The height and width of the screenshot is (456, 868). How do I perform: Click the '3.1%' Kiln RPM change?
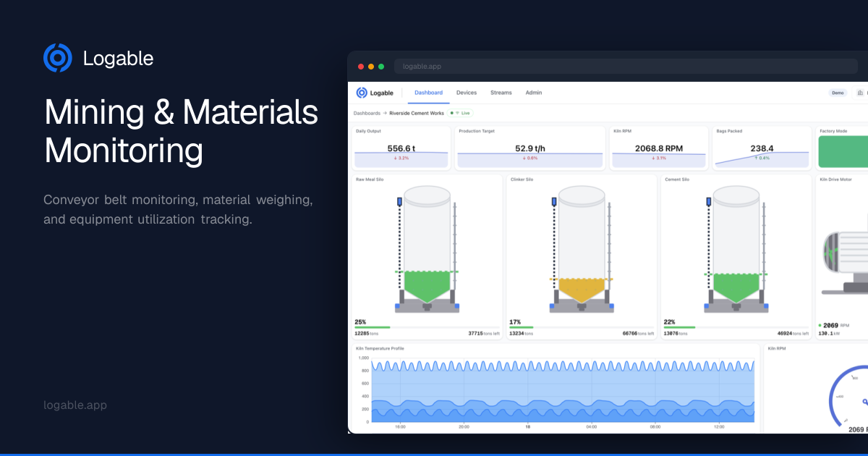click(659, 158)
